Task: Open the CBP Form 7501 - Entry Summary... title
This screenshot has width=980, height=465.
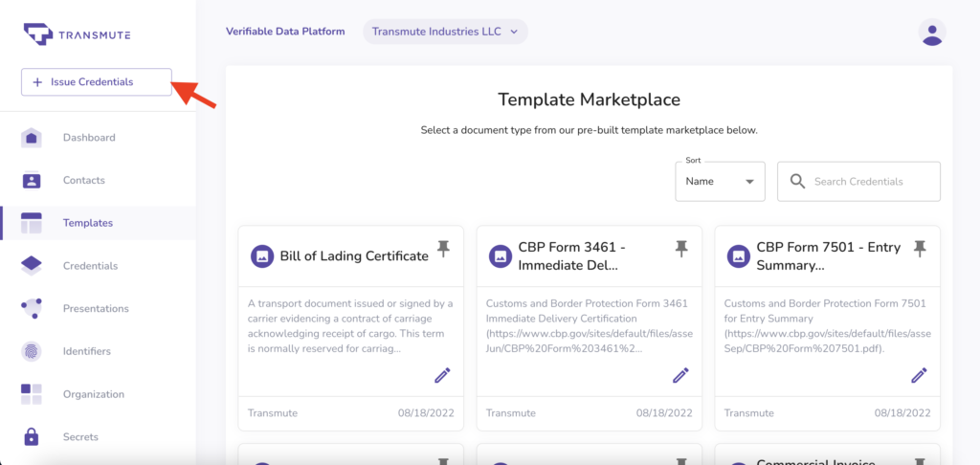Action: 829,256
